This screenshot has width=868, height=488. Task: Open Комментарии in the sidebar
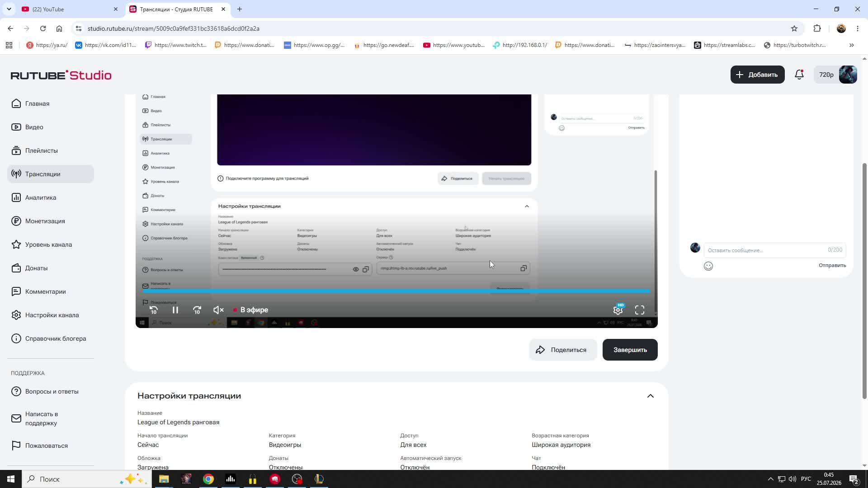[x=51, y=291]
